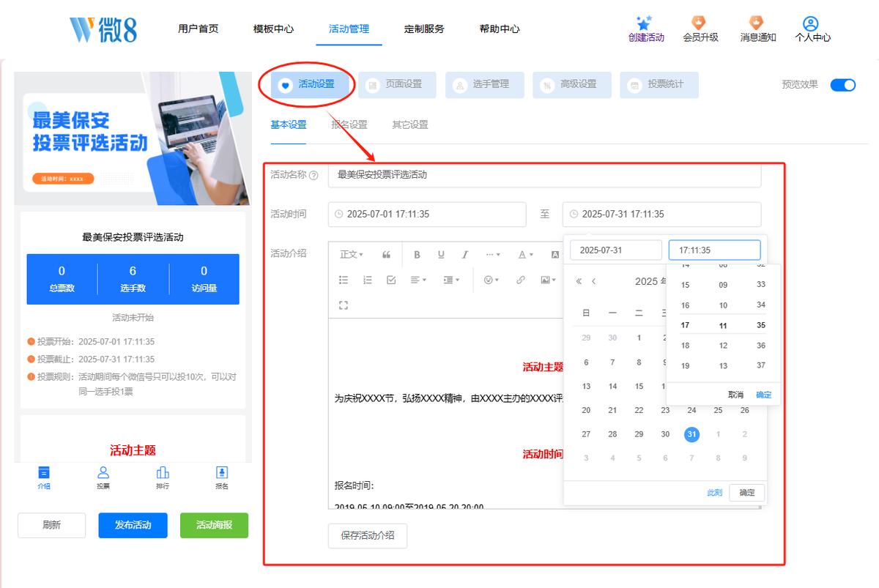The height and width of the screenshot is (588, 879).
Task: Open the indent dropdown
Action: click(x=451, y=280)
